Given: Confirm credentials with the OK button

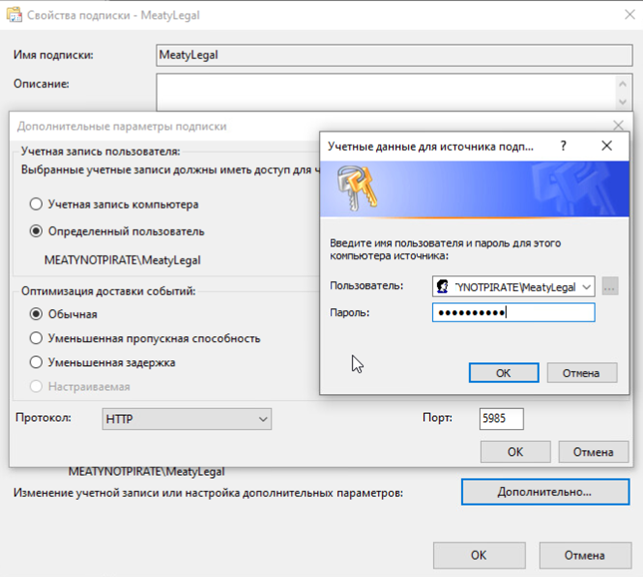Looking at the screenshot, I should pos(503,372).
